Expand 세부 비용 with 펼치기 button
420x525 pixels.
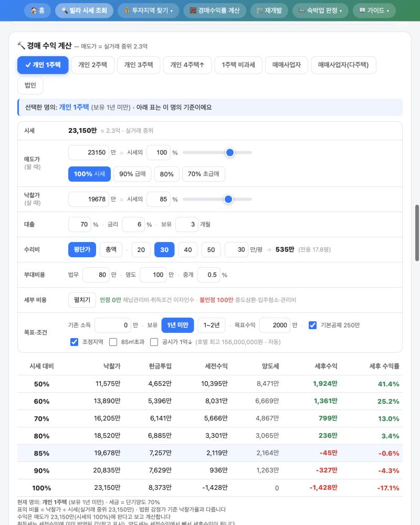(82, 300)
